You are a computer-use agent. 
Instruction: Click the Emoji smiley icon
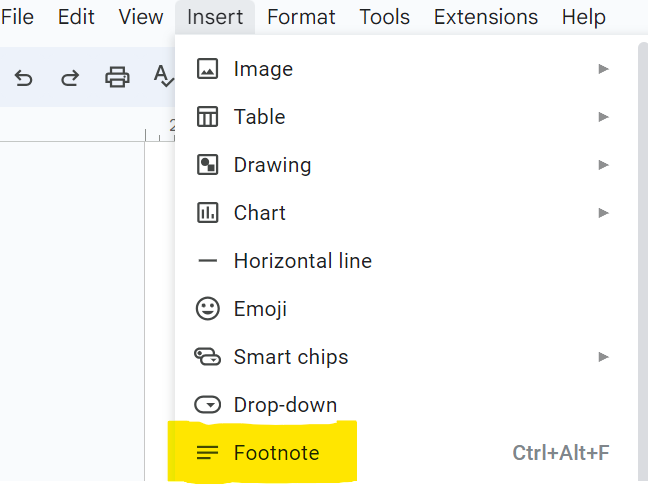(x=207, y=309)
